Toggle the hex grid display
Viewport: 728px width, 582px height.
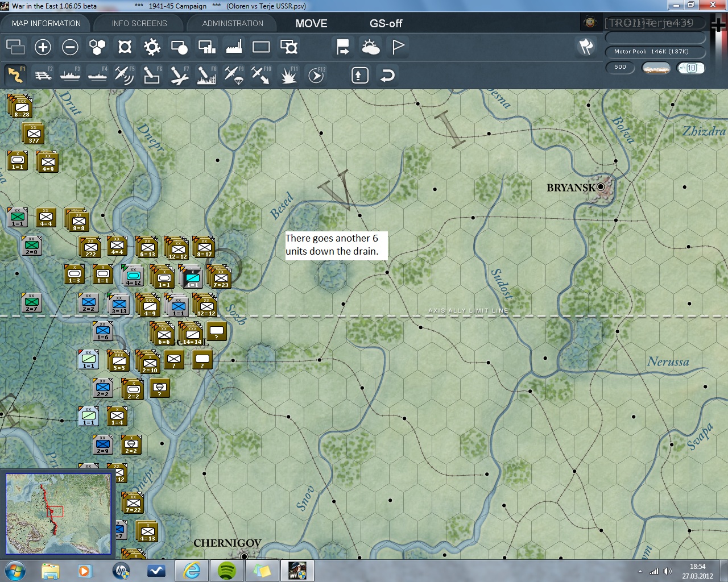pos(97,47)
